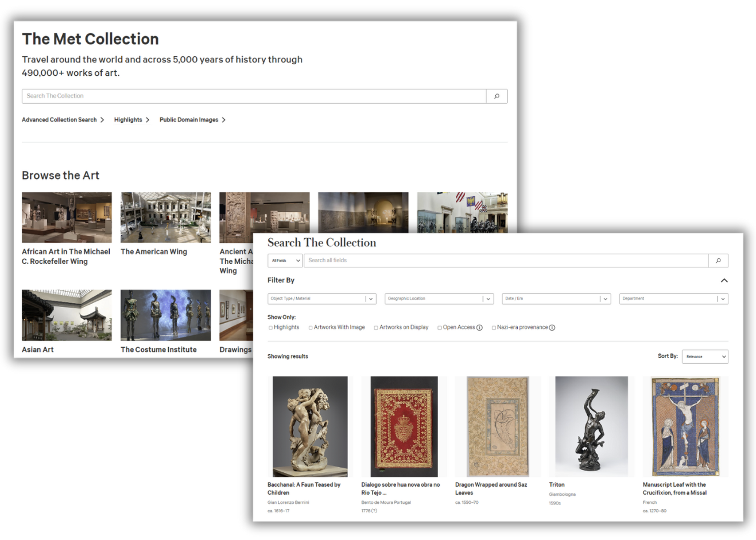Click the Asian Art garden court thumbnail
This screenshot has height=540, width=756.
(67, 315)
